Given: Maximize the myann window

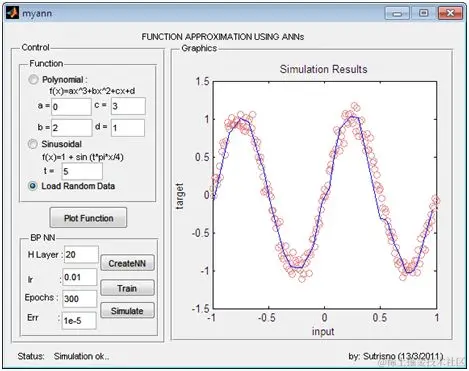Looking at the screenshot, I should [x=423, y=13].
